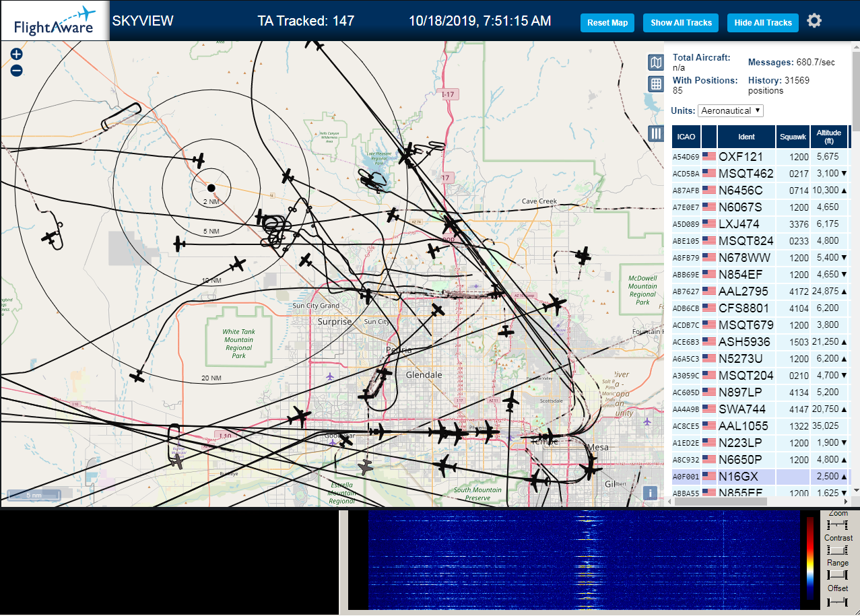860x616 pixels.
Task: Select the N854EF aircraft ident
Action: pos(741,274)
